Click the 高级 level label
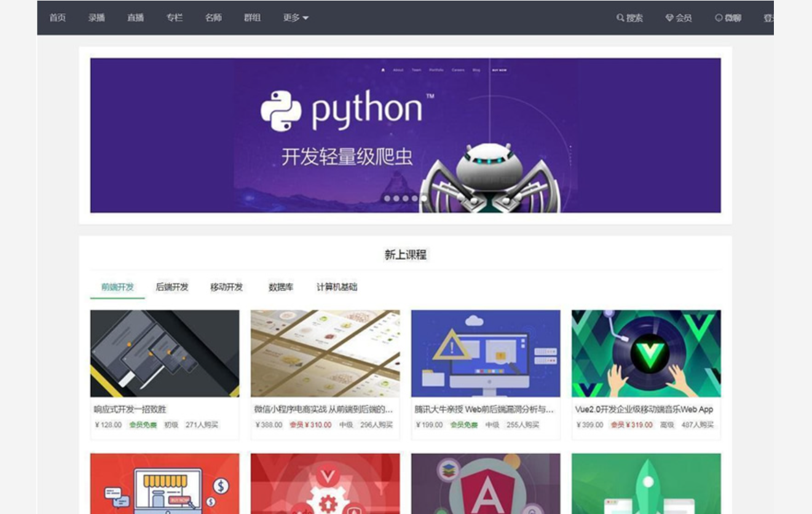The width and height of the screenshot is (812, 514). coord(667,425)
